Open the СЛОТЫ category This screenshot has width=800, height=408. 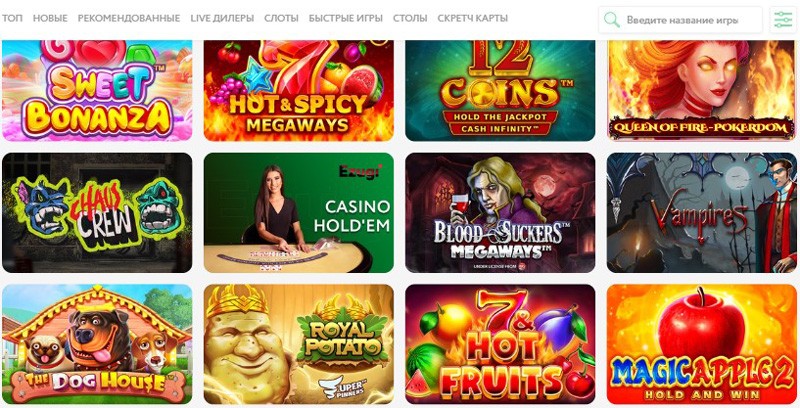pos(281,18)
